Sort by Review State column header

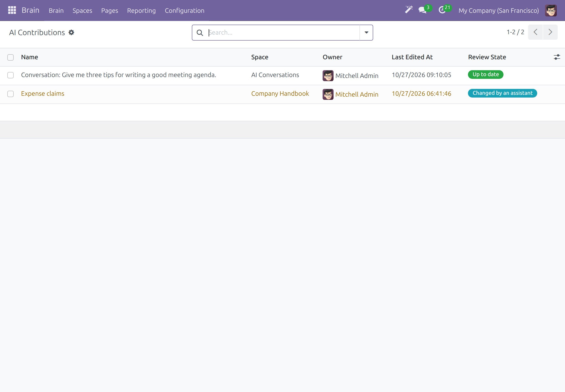pos(487,57)
